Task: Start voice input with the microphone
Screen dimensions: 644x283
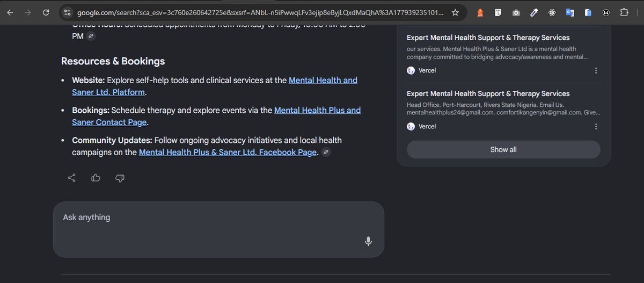Action: click(368, 241)
